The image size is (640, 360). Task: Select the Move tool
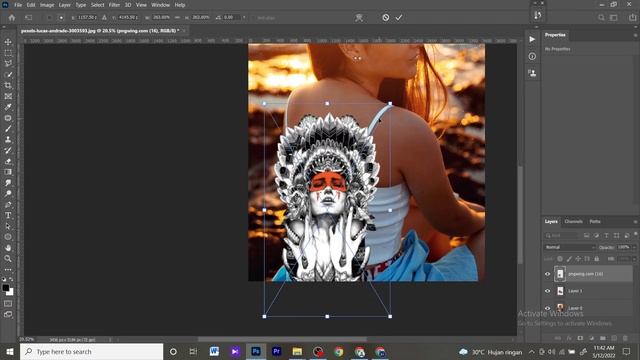8,42
